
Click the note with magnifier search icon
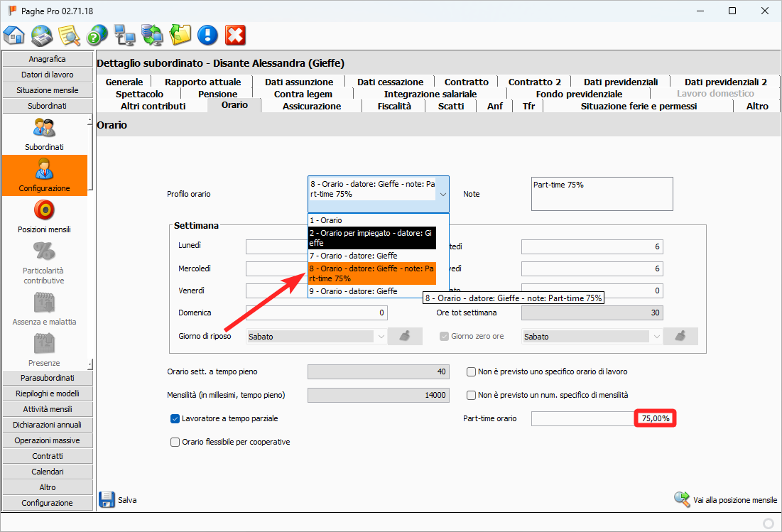pyautogui.click(x=70, y=35)
